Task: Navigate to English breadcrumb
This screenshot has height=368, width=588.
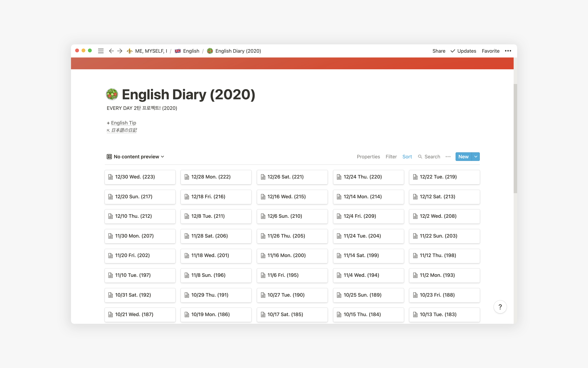Action: point(191,51)
